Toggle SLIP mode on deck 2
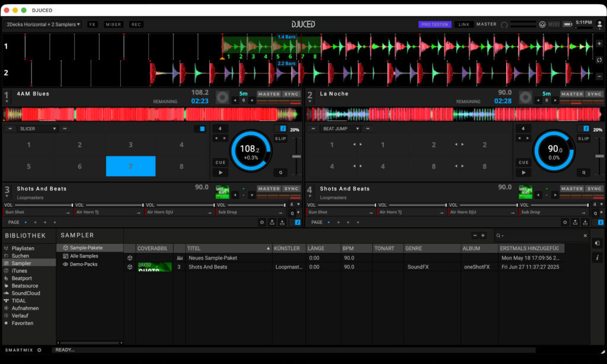The height and width of the screenshot is (364, 607). (583, 139)
